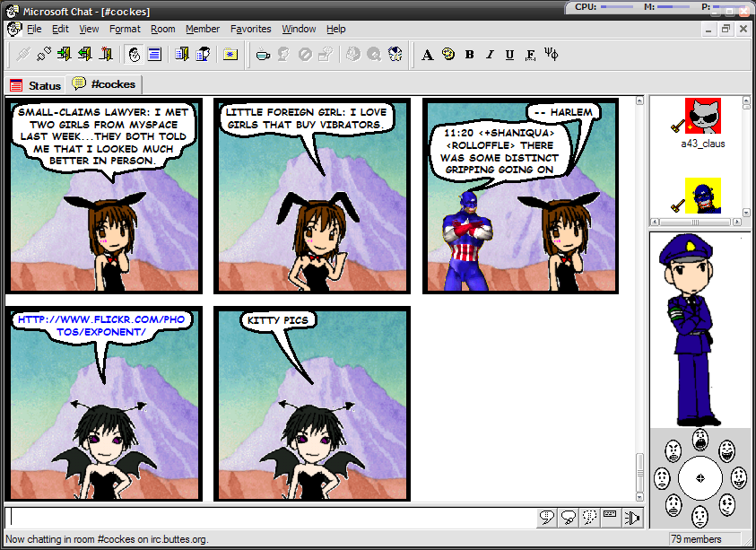Choose the angry face on the emotion wheel upper left
Image resolution: width=756 pixels, height=550 pixels.
pyautogui.click(x=673, y=451)
